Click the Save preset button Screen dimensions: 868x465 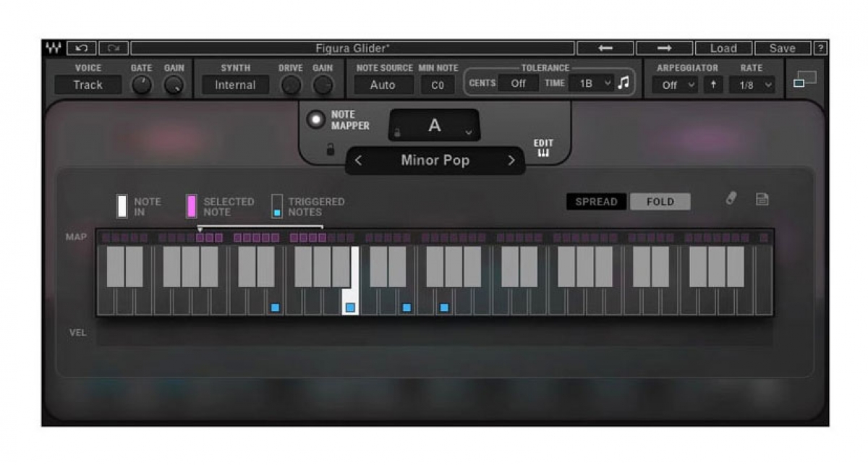coord(783,48)
